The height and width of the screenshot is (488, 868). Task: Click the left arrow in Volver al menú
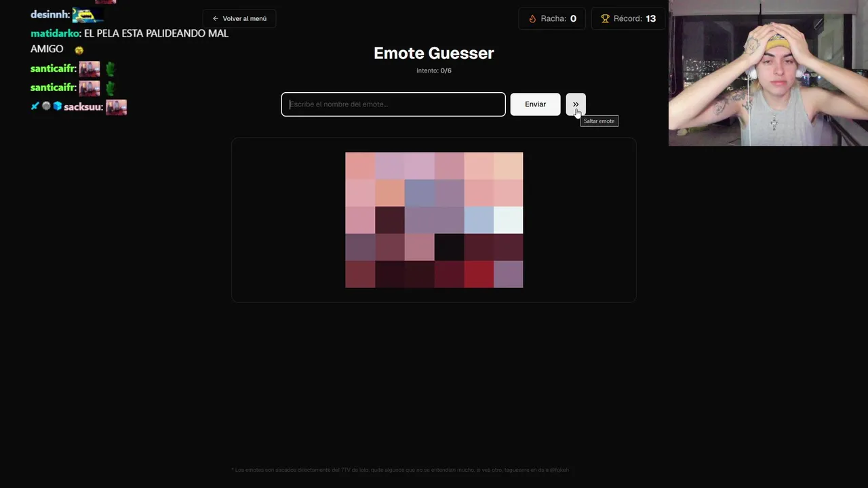[216, 18]
